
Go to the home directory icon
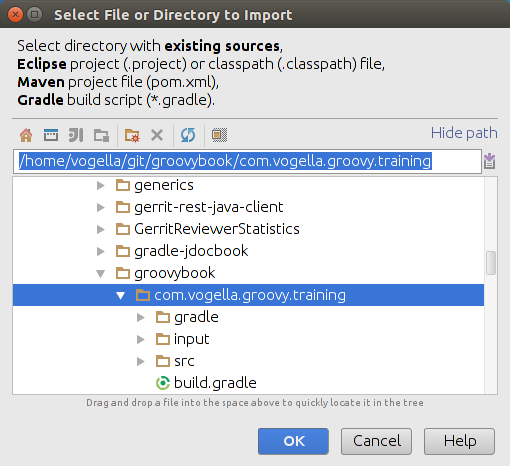26,135
